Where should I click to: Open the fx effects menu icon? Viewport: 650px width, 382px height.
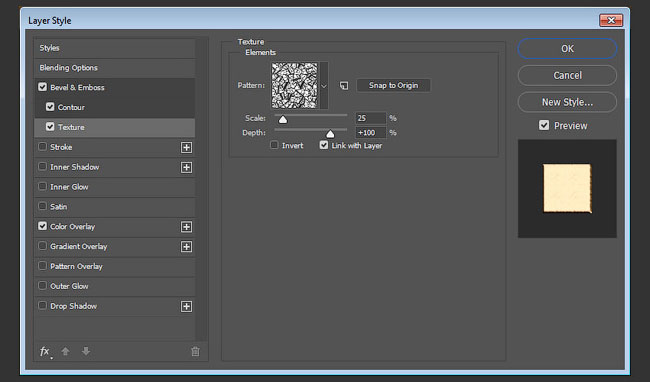[x=46, y=352]
